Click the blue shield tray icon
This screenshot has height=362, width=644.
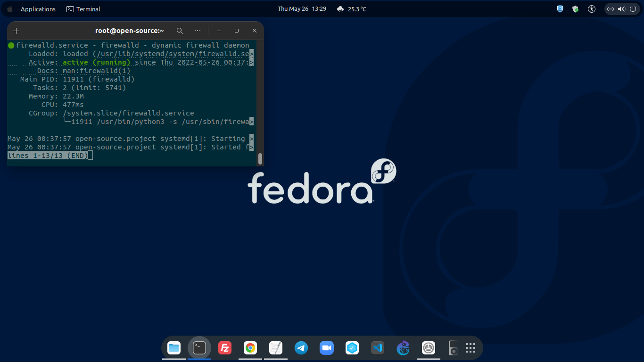coord(560,9)
